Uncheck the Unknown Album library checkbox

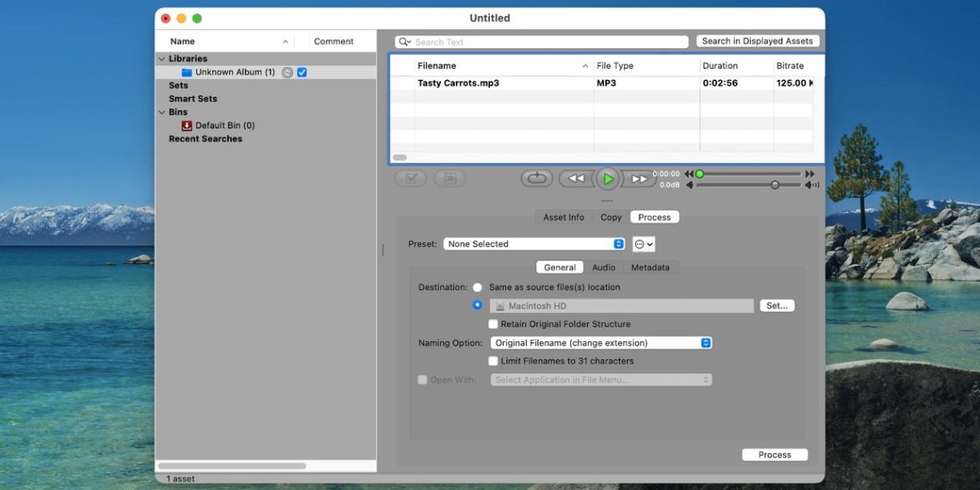302,72
